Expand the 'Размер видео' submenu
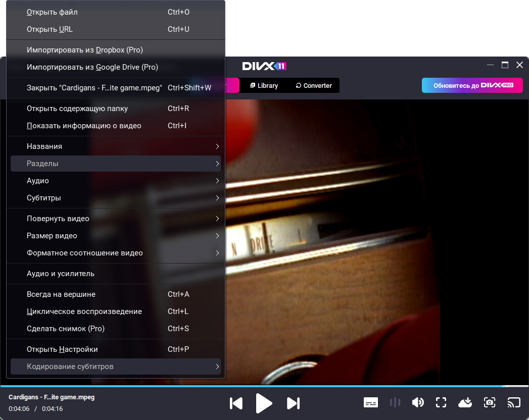529x420 pixels. (116, 236)
